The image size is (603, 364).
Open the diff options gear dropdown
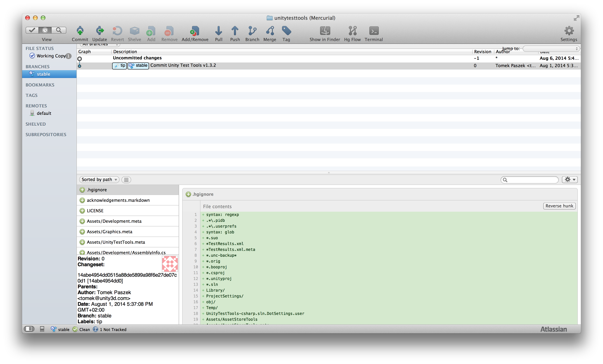click(569, 179)
